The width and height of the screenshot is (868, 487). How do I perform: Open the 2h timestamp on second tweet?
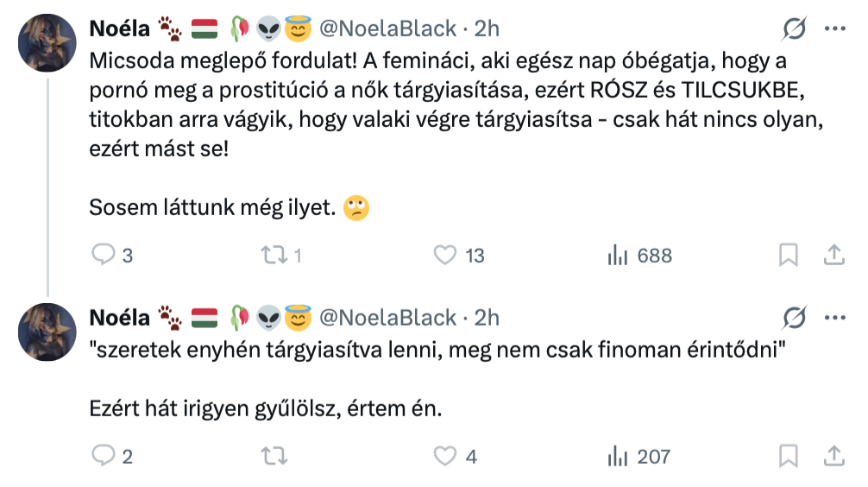[x=487, y=318]
